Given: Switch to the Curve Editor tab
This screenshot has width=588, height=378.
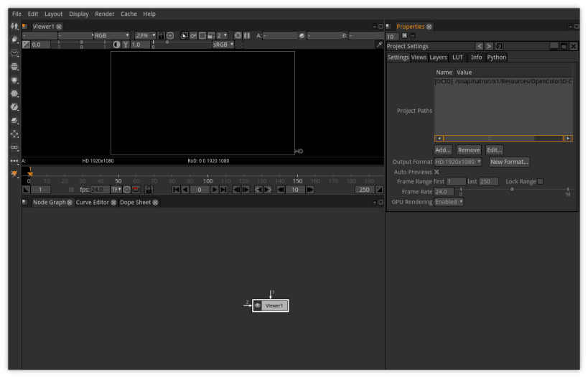Looking at the screenshot, I should click(x=92, y=203).
